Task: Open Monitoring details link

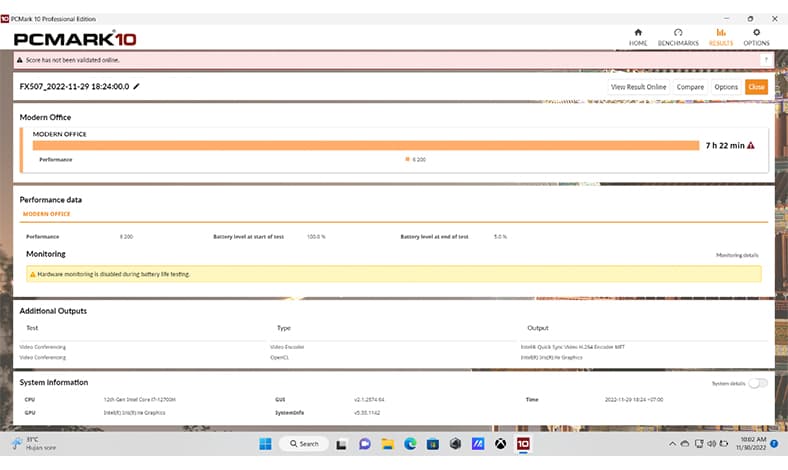Action: pyautogui.click(x=737, y=255)
